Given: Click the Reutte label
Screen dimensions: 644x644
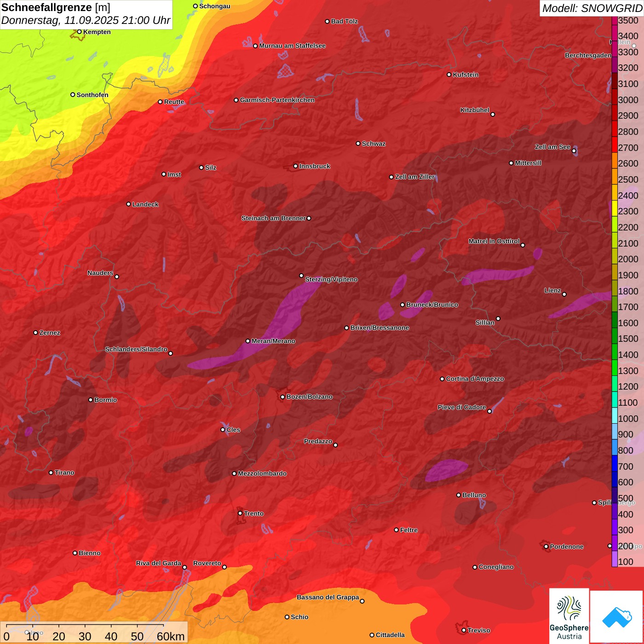Looking at the screenshot, I should 174,102.
